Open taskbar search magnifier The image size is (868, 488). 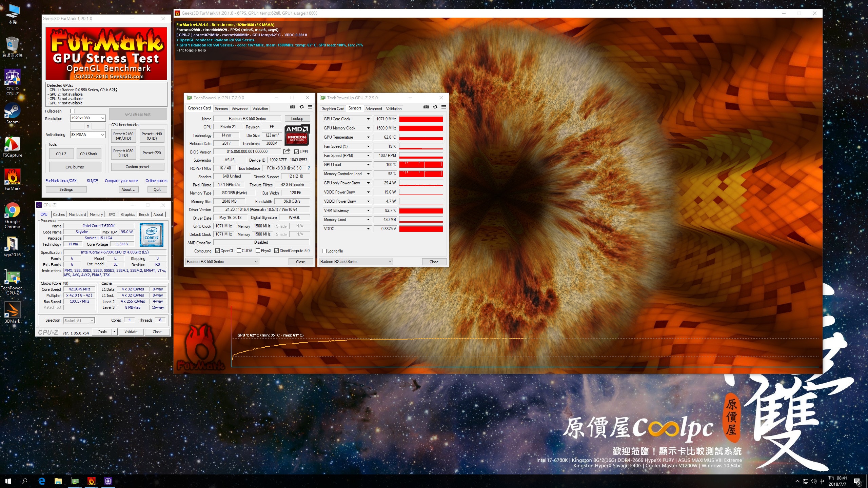click(x=24, y=481)
